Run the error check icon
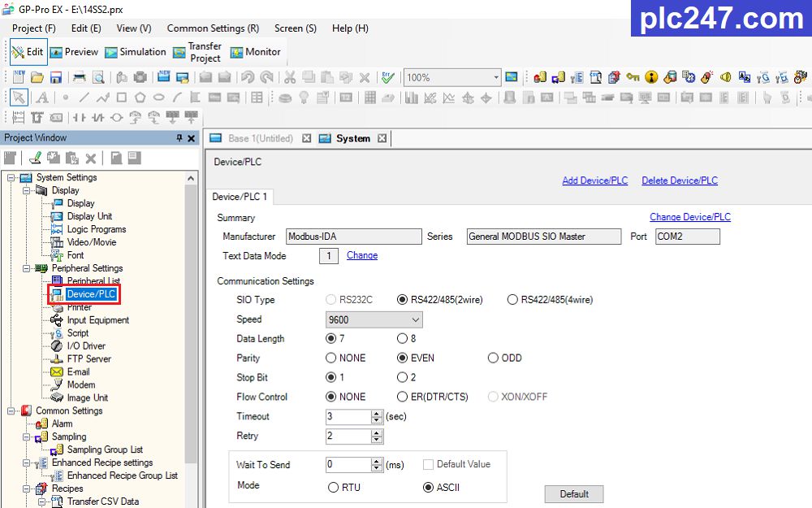This screenshot has width=812, height=508. coord(388,77)
